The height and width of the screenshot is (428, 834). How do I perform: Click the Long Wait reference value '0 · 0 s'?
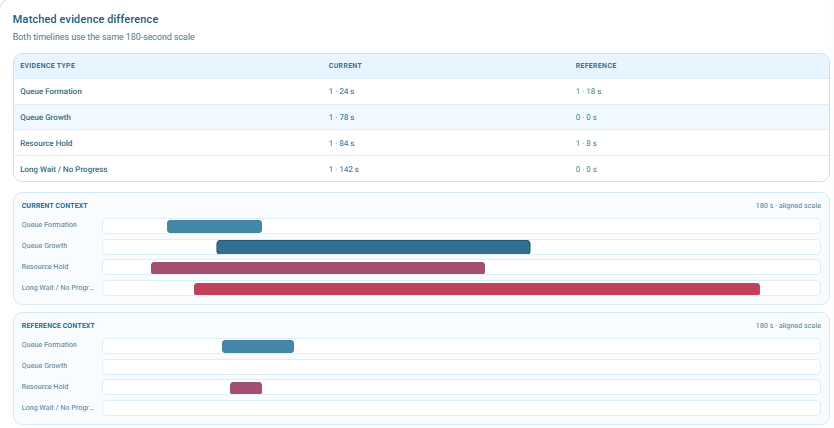click(586, 170)
